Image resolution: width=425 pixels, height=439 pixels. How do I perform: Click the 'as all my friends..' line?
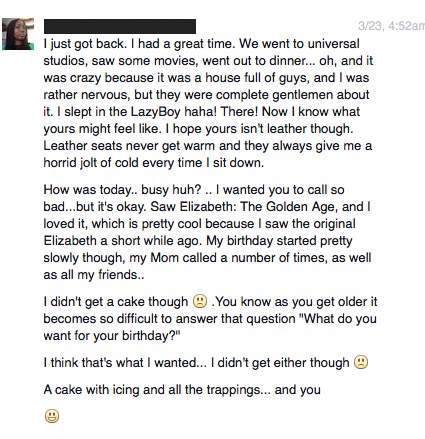click(x=94, y=275)
